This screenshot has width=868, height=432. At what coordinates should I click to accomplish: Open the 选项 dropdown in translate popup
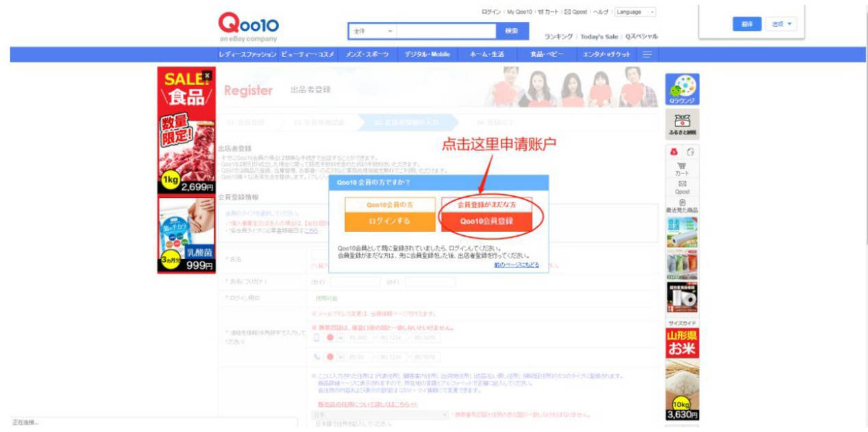(781, 24)
